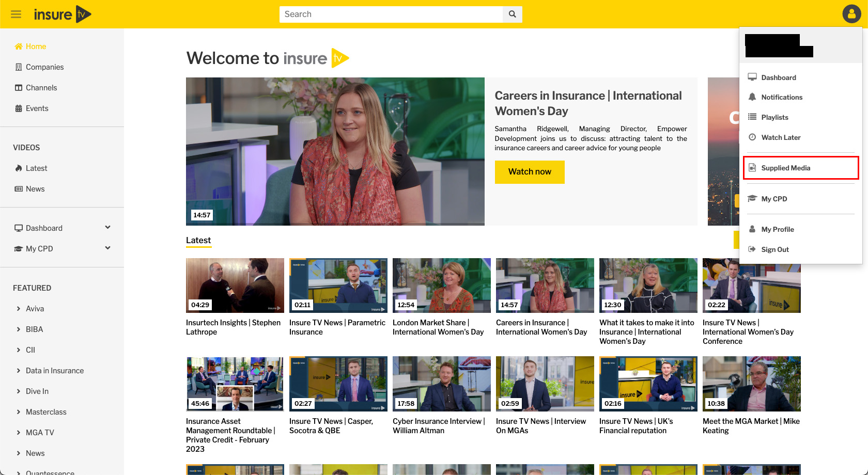Choose Watch Later in the account menu
The height and width of the screenshot is (475, 868).
[781, 137]
